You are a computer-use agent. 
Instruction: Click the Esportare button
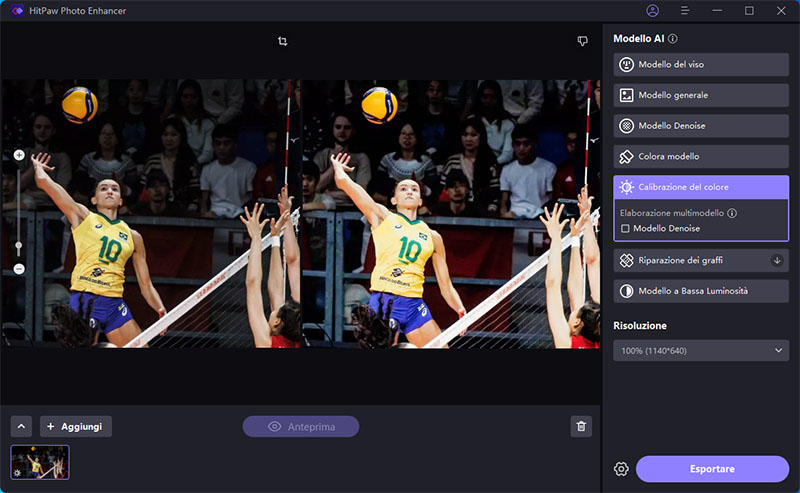[x=712, y=469]
